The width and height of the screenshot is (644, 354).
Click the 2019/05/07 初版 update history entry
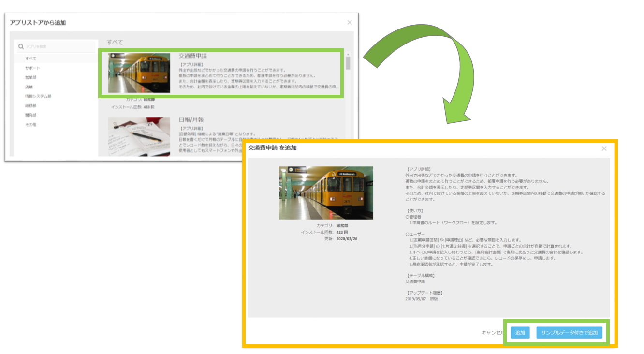tap(422, 299)
